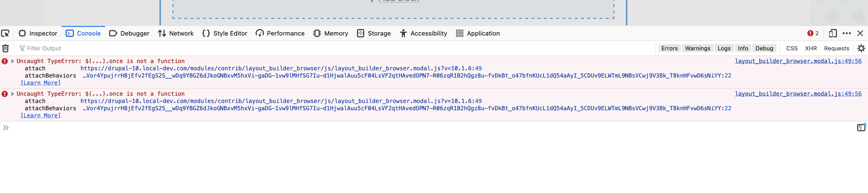This screenshot has height=193, width=868.
Task: Expand the second Uncaught TypeError entry
Action: coord(12,94)
